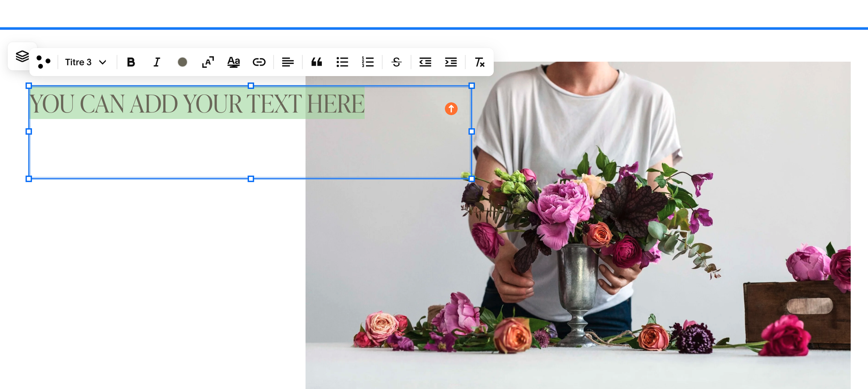
Task: Apply bulleted list formatting
Action: (x=342, y=62)
